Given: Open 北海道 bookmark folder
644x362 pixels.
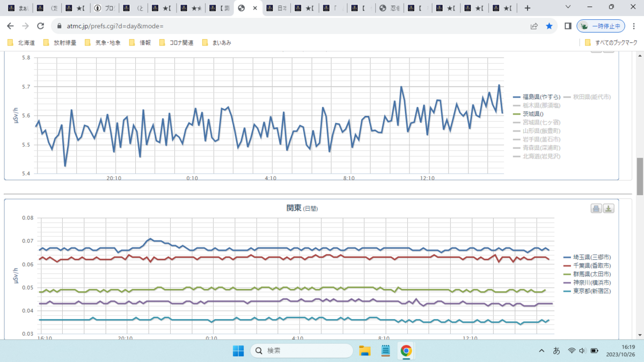Looking at the screenshot, I should coord(21,42).
